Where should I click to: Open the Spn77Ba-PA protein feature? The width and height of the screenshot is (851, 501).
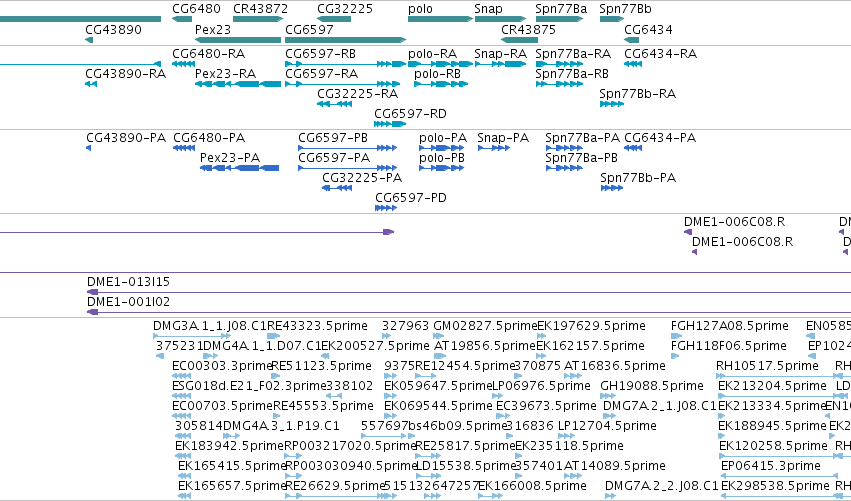(x=564, y=148)
